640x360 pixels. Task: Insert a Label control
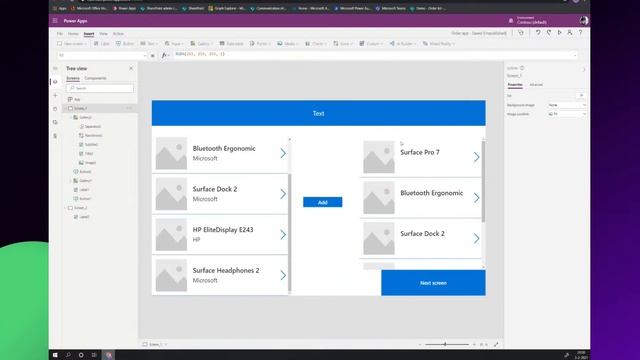click(x=102, y=44)
